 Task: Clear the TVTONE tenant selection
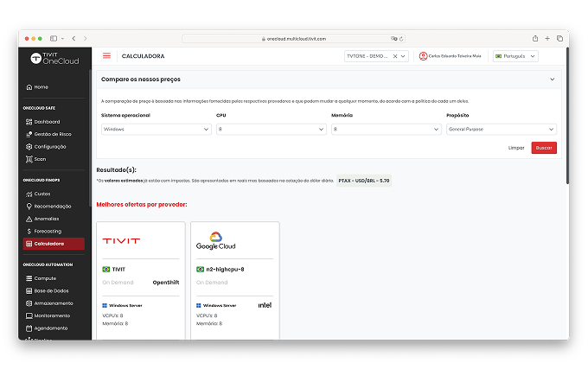point(395,56)
